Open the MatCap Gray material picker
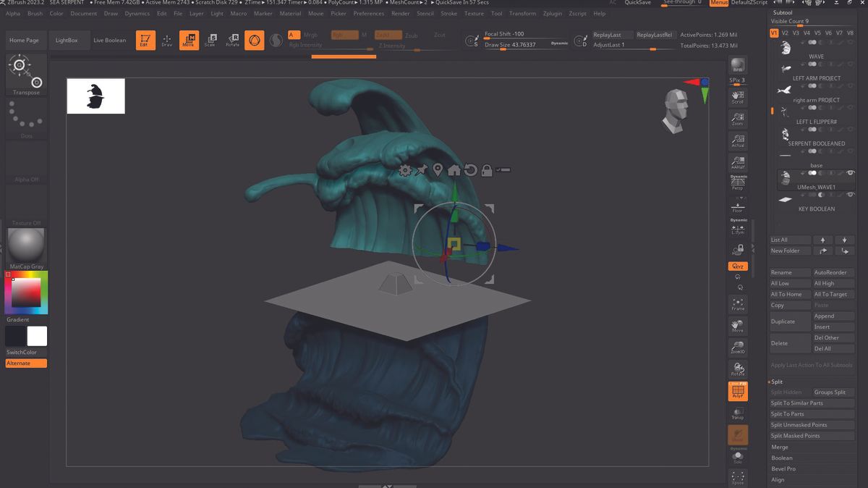Screen dimensions: 868x488 [26, 245]
